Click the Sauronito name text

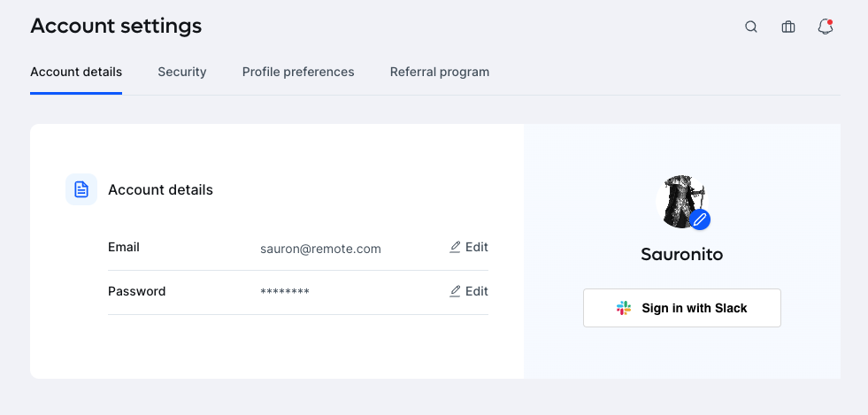pos(682,254)
